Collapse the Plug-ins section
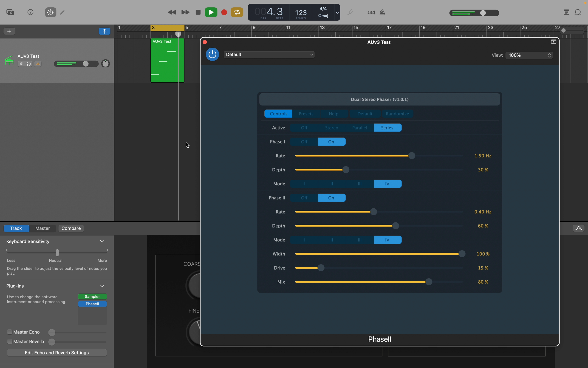The image size is (588, 368). pos(102,286)
